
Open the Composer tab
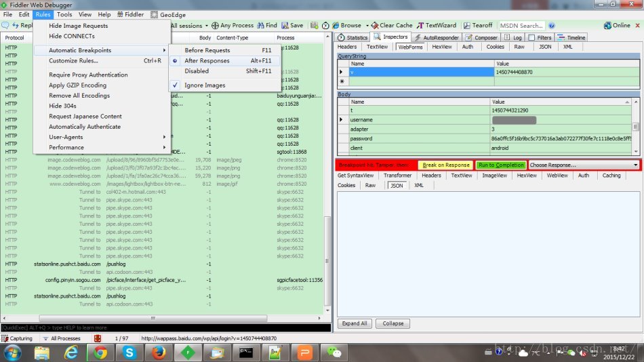481,37
